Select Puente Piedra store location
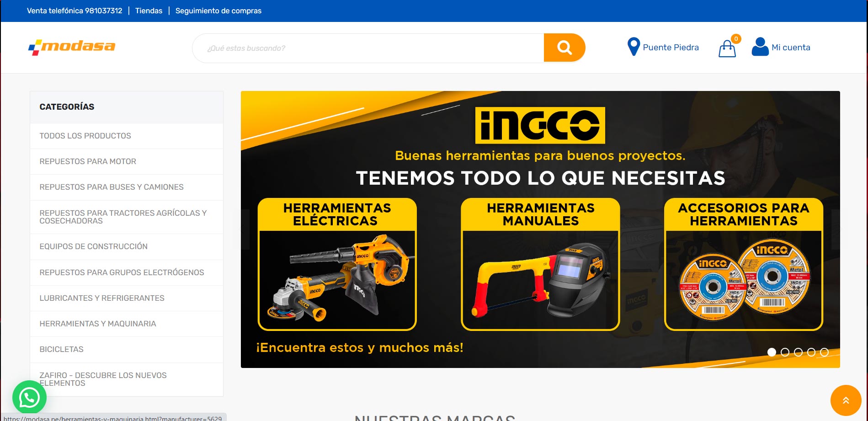 click(x=671, y=48)
